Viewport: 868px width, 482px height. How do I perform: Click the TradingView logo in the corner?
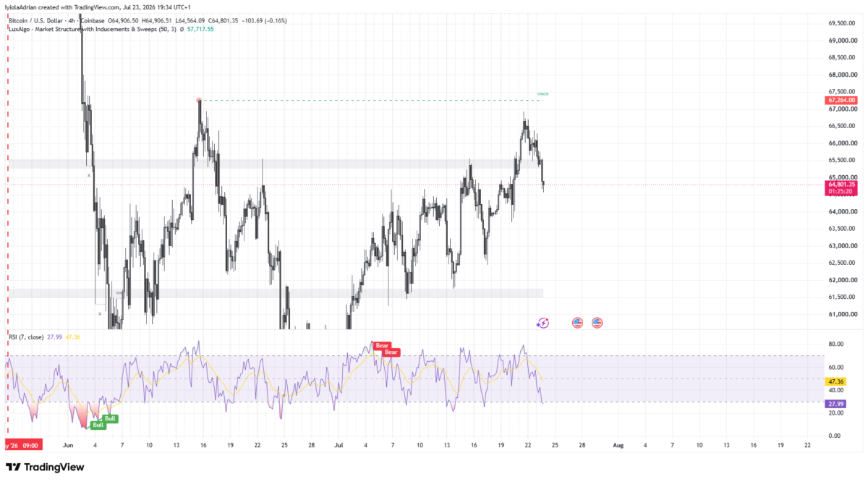tap(46, 467)
